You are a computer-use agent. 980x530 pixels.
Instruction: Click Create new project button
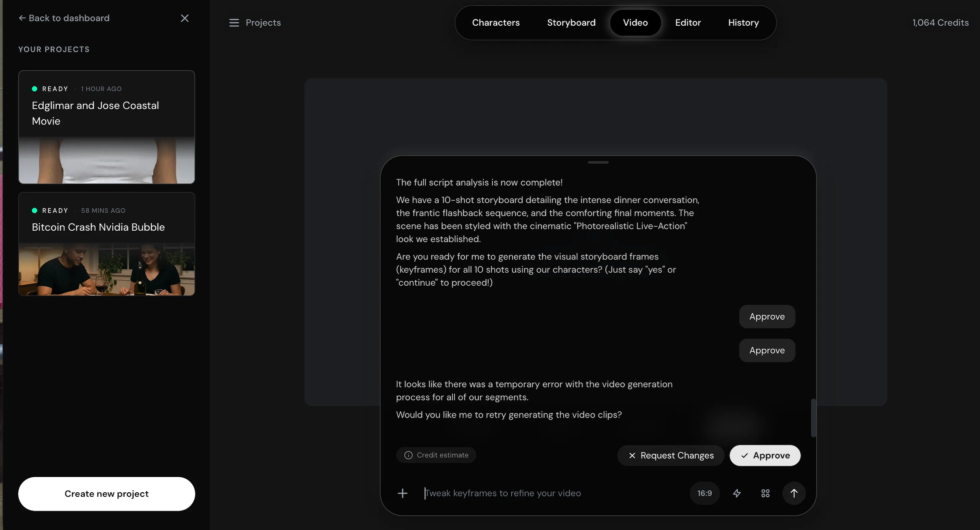(107, 494)
